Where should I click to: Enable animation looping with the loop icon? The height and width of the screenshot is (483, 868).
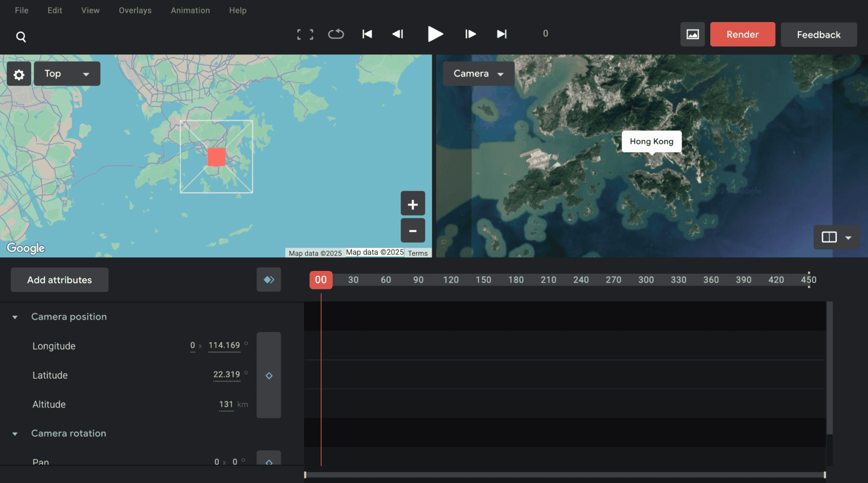click(336, 34)
